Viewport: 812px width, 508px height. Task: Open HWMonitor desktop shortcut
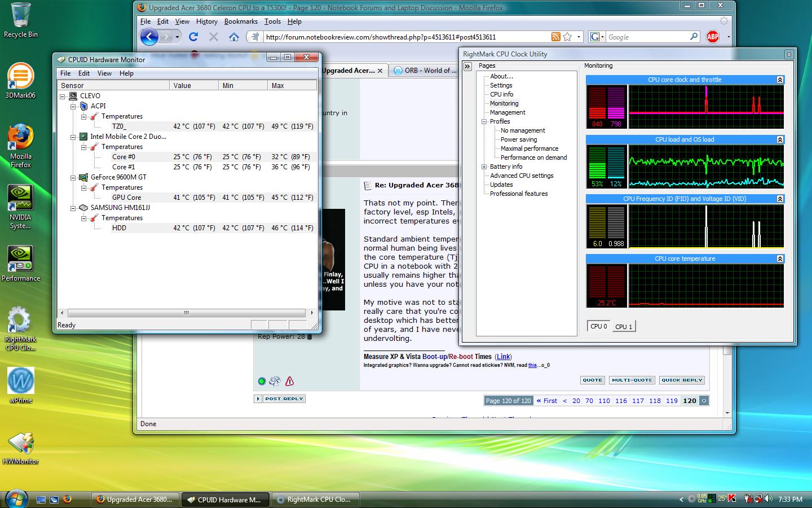tap(21, 449)
